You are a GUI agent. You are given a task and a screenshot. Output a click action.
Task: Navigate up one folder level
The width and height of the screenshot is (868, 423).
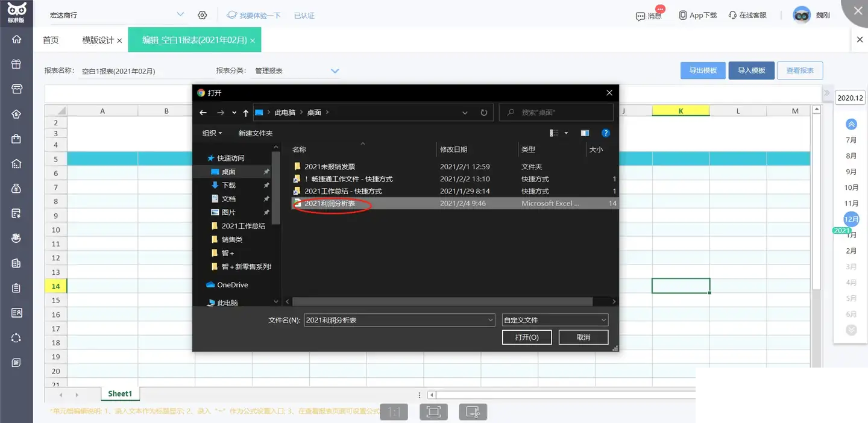click(246, 113)
